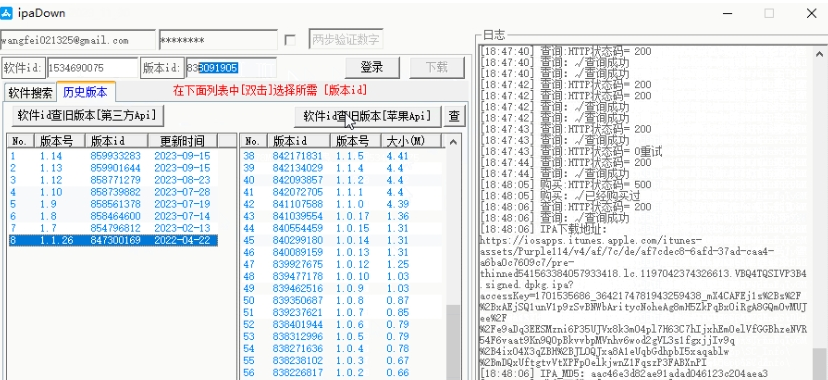Image resolution: width=828 pixels, height=380 pixels.
Task: Select the row dated 2023-07-19
Action: [x=114, y=204]
